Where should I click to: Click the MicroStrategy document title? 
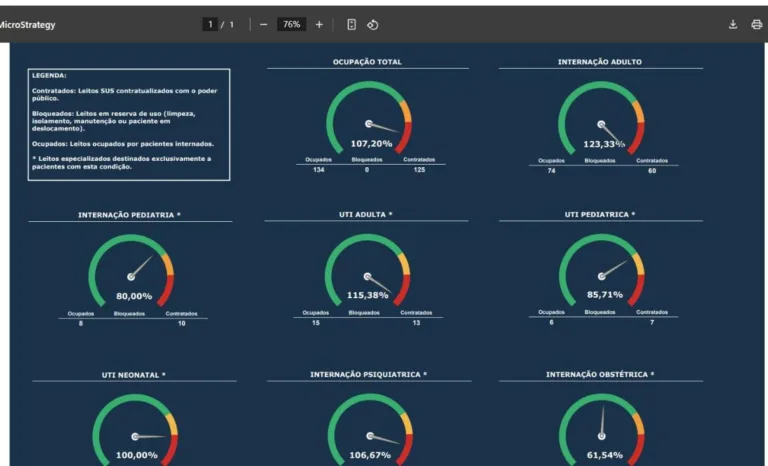[28, 24]
